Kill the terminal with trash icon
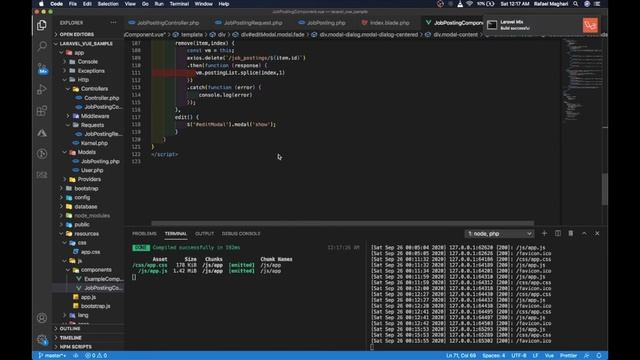Screen dimensions: 640x360 pyautogui.click(x=571, y=233)
